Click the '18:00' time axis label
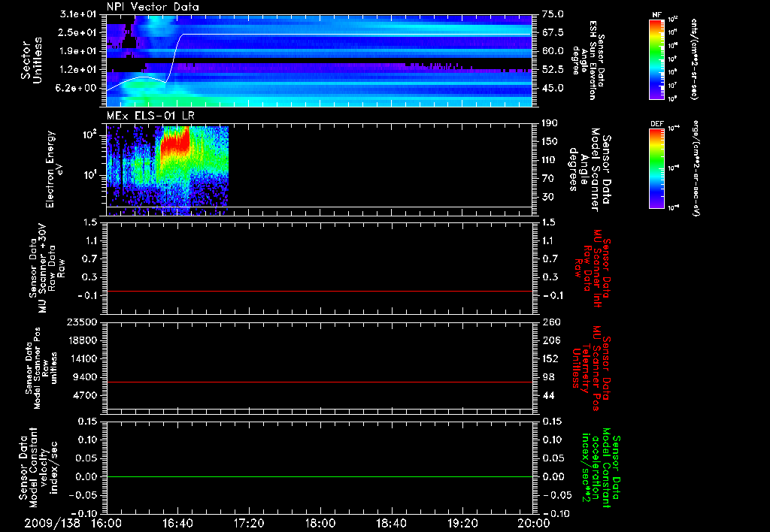The width and height of the screenshot is (770, 532). pos(320,523)
